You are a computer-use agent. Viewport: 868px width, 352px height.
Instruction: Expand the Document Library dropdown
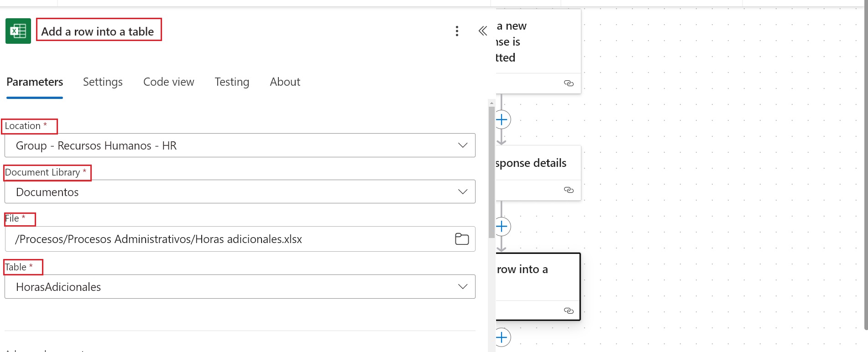click(462, 192)
